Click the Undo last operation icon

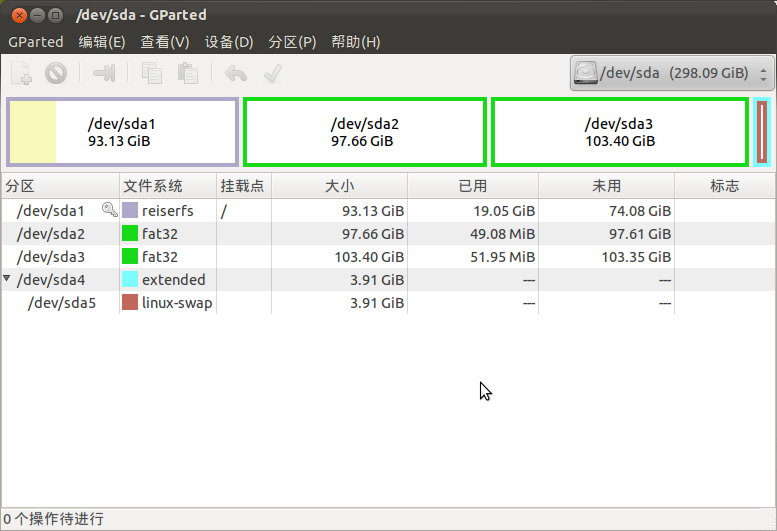pos(236,73)
